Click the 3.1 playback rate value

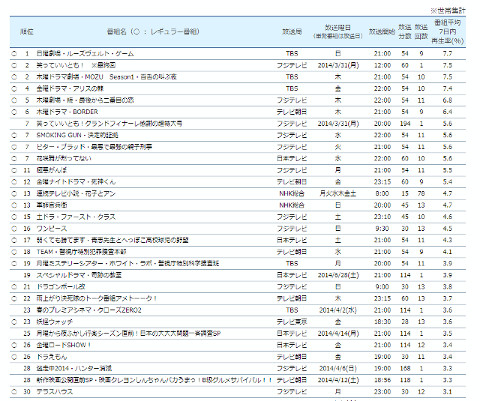[447, 392]
